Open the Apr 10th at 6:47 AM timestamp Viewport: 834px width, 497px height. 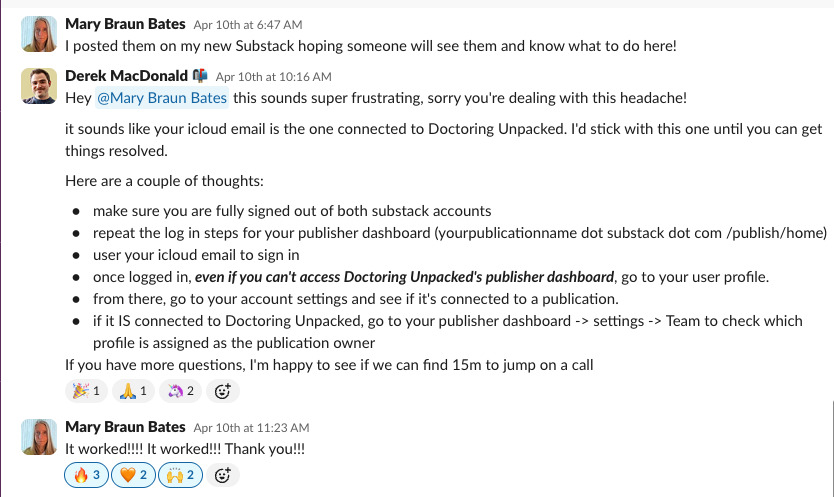(x=248, y=24)
